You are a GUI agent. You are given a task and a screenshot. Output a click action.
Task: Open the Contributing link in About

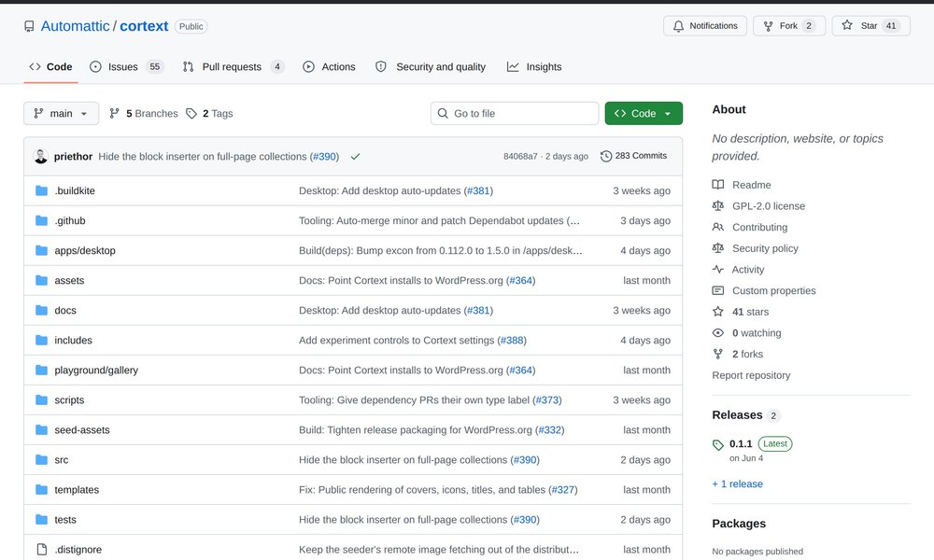pyautogui.click(x=760, y=228)
